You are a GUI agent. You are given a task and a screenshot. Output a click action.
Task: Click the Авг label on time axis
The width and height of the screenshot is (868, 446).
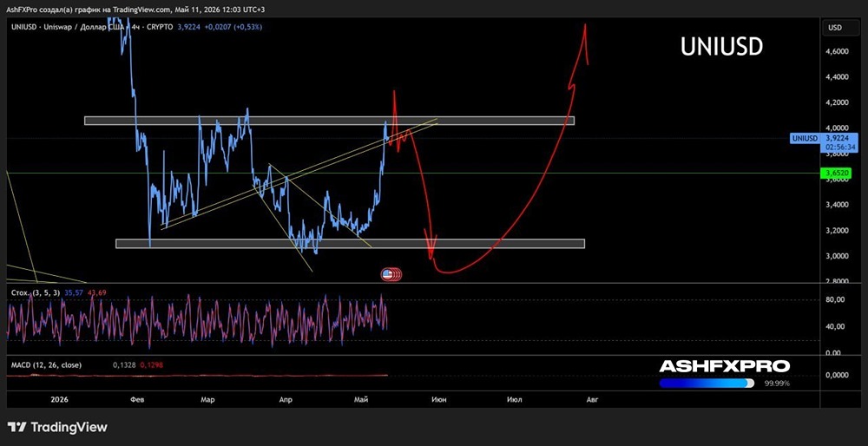click(592, 399)
